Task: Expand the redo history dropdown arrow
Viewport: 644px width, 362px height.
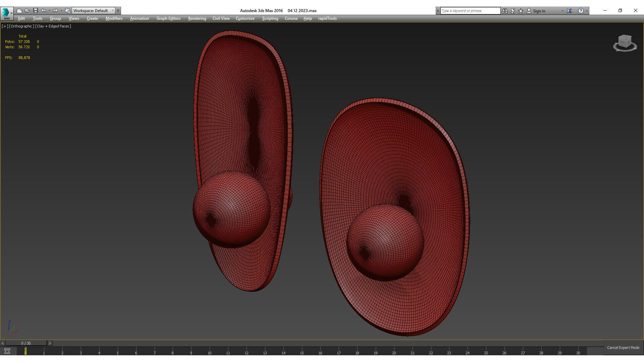Action: (x=61, y=11)
